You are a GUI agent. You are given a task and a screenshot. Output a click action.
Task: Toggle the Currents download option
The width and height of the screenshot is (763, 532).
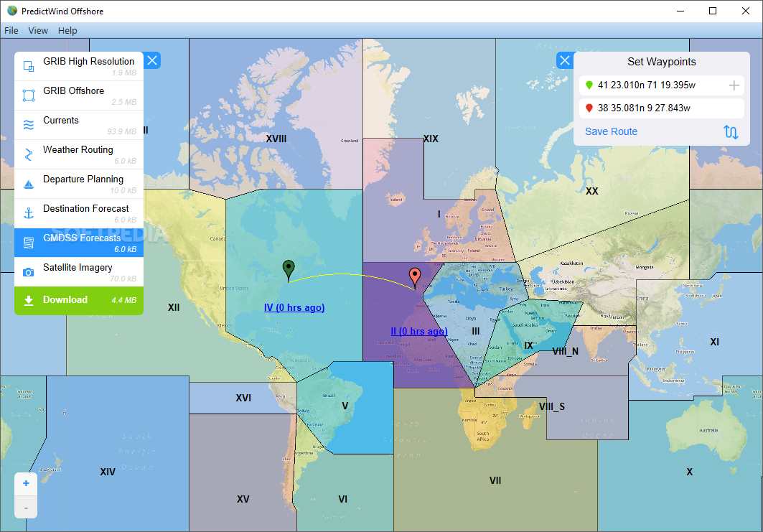coord(79,125)
